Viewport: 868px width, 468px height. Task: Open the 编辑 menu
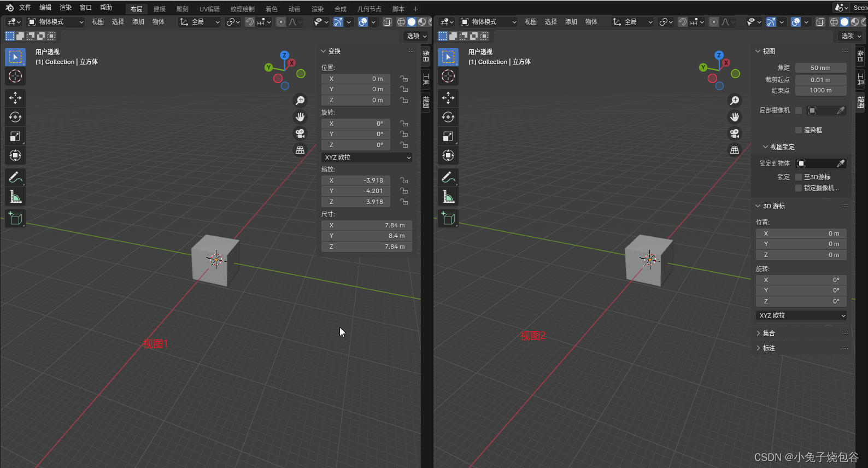click(x=45, y=8)
